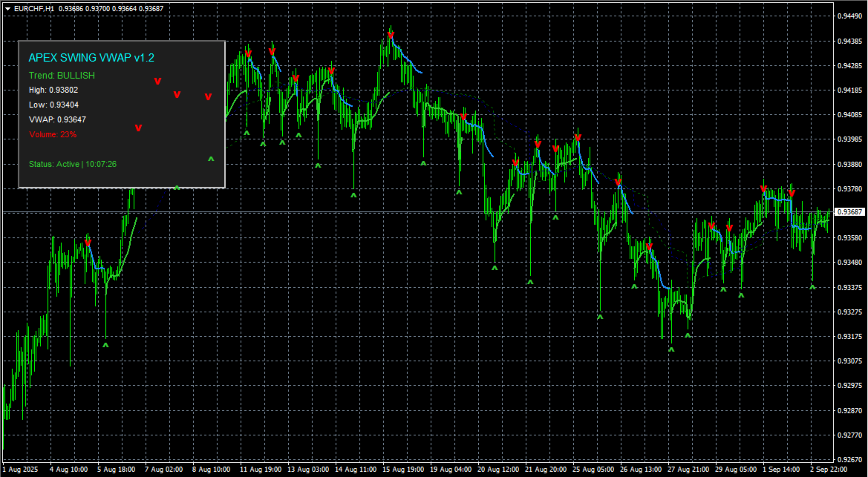868x477 pixels.
Task: Click the red Volume: 23% readout
Action: pyautogui.click(x=53, y=134)
